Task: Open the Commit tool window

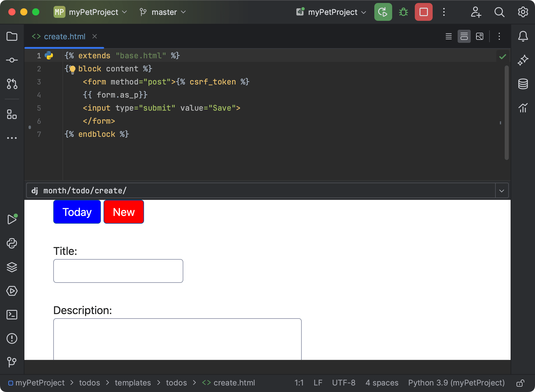Action: click(x=12, y=60)
